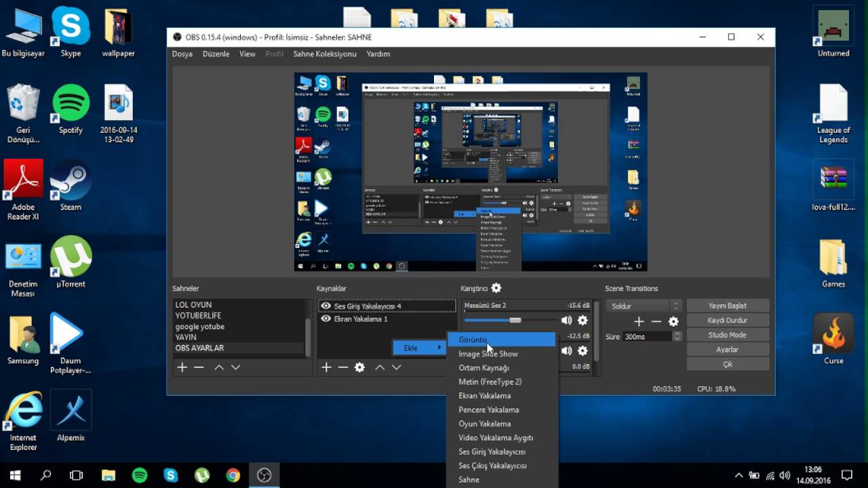Add a new scene with the plus icon
Image resolution: width=868 pixels, height=488 pixels.
coord(182,367)
